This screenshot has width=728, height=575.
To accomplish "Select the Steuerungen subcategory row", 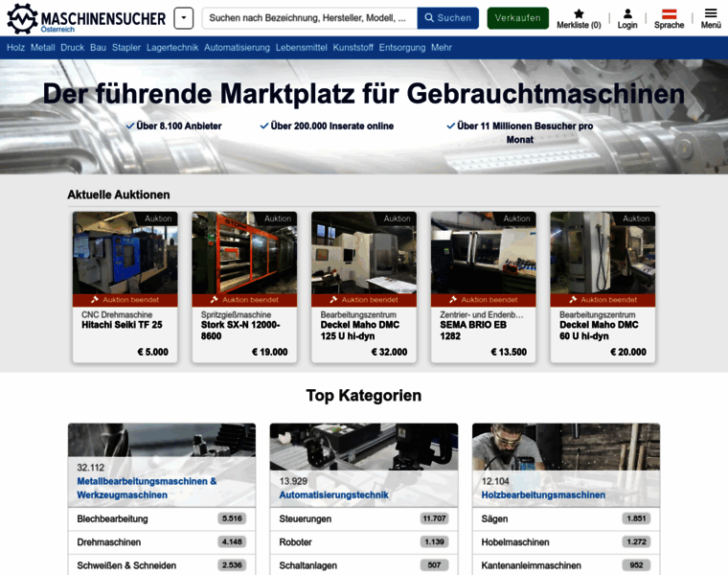I will [364, 518].
